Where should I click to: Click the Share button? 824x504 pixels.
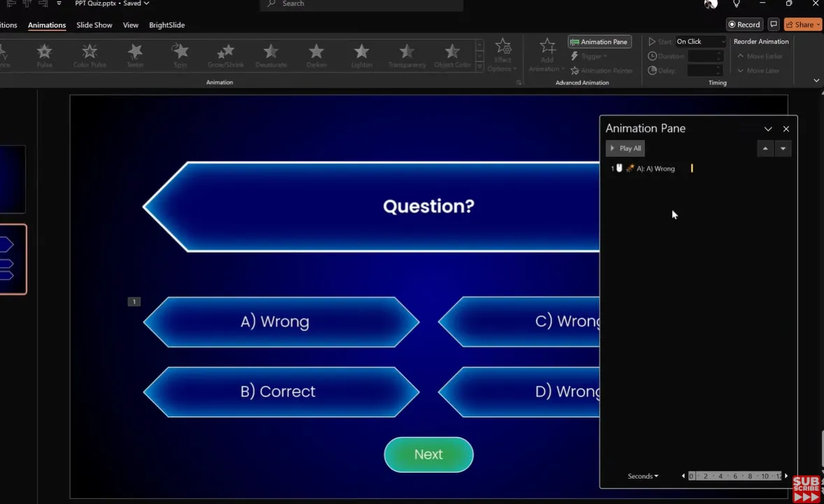[x=799, y=24]
